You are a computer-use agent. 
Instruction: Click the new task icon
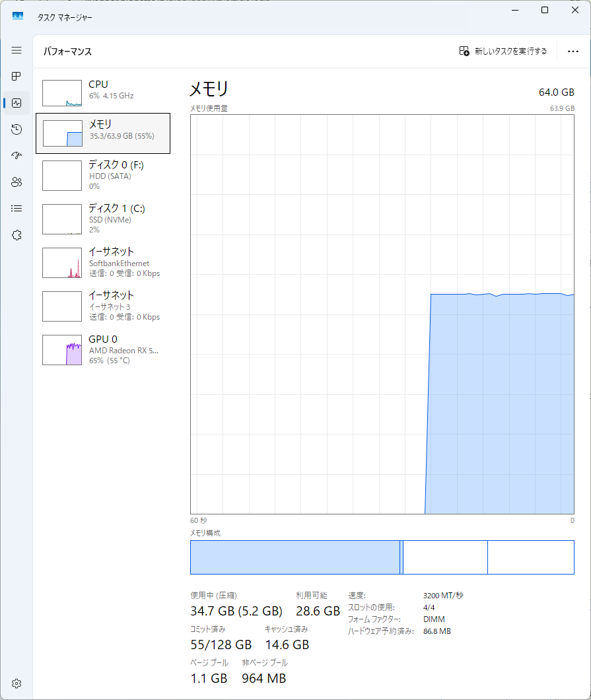[464, 51]
